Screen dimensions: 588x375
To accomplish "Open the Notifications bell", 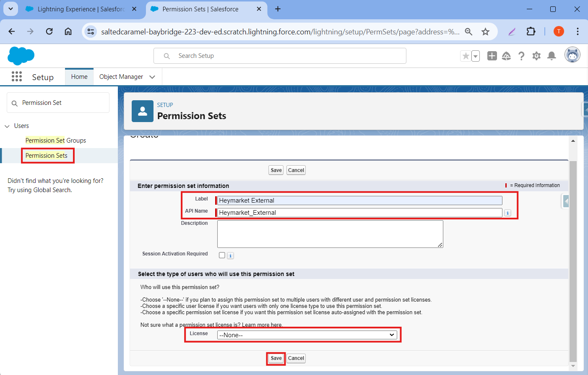I will pyautogui.click(x=552, y=56).
